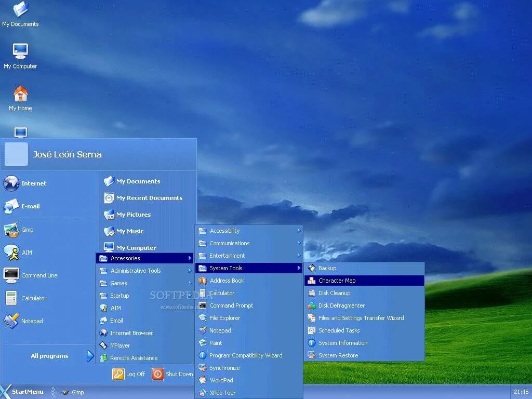Click Calculator in the Accessories submenu
This screenshot has width=532, height=399.
249,293
